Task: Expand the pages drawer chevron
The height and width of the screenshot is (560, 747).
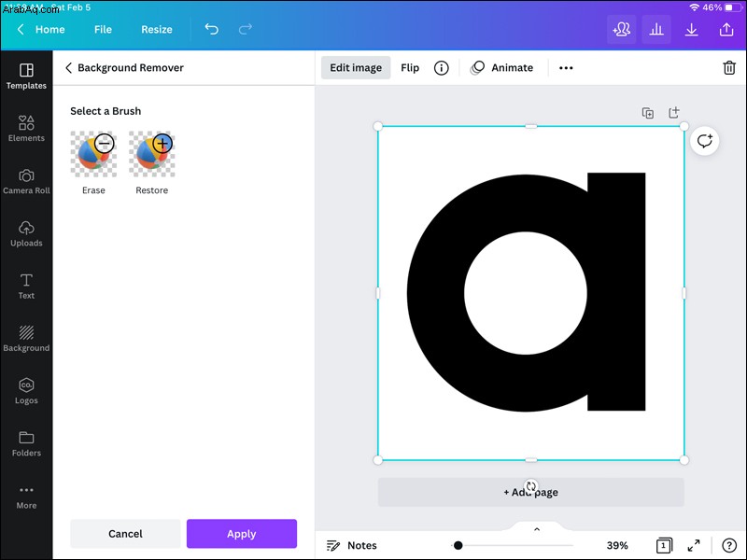Action: pyautogui.click(x=536, y=529)
